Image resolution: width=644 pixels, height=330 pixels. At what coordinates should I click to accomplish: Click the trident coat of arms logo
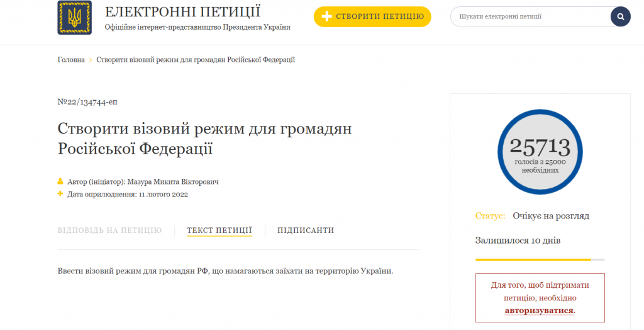[74, 18]
